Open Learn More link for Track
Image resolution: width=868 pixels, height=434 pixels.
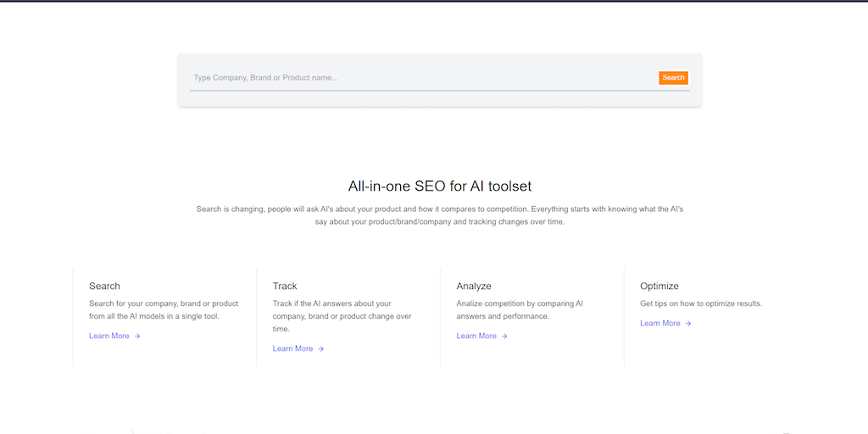point(293,349)
